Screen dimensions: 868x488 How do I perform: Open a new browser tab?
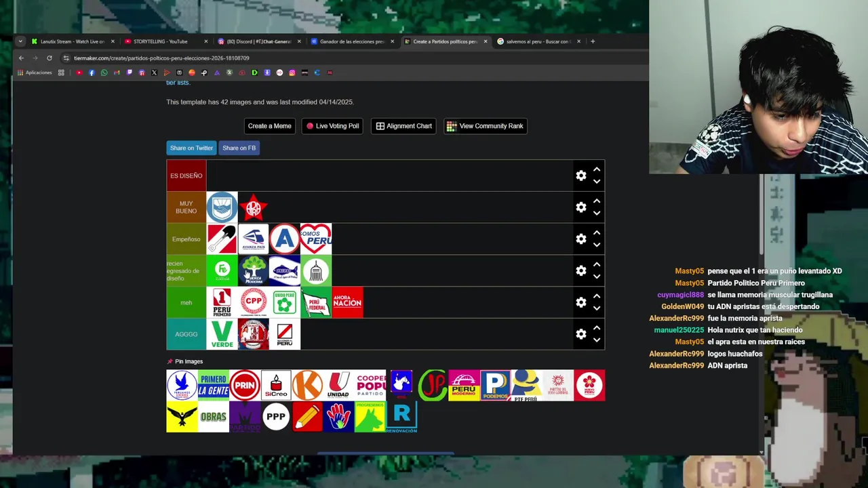[593, 41]
